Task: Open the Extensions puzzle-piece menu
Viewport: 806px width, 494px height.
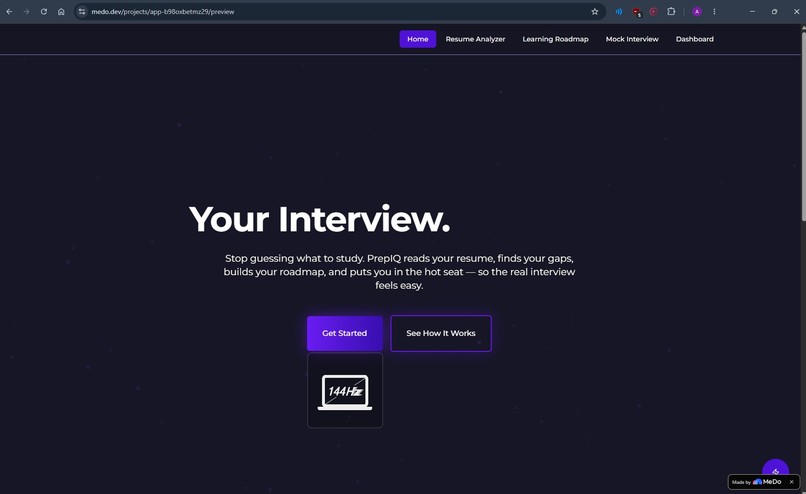Action: point(671,11)
